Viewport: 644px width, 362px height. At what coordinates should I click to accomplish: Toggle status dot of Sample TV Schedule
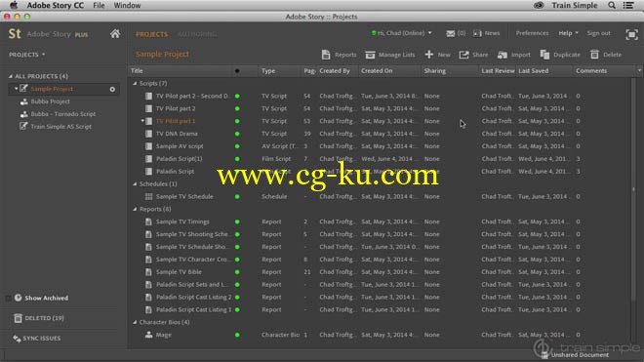coord(237,196)
